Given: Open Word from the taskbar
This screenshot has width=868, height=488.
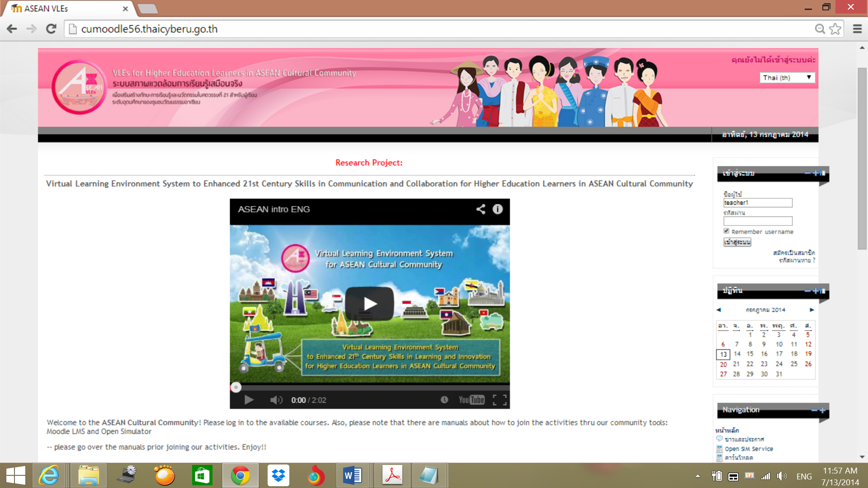Looking at the screenshot, I should (x=353, y=476).
